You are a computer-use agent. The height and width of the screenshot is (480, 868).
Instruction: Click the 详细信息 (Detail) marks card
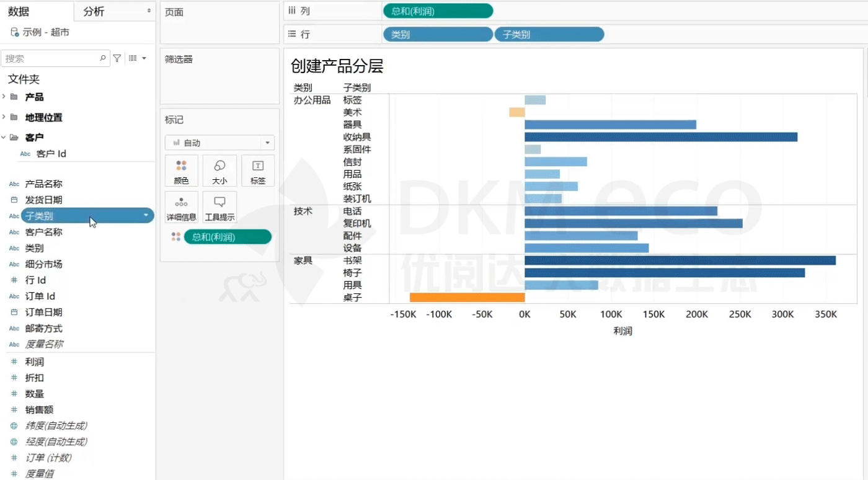pyautogui.click(x=181, y=207)
